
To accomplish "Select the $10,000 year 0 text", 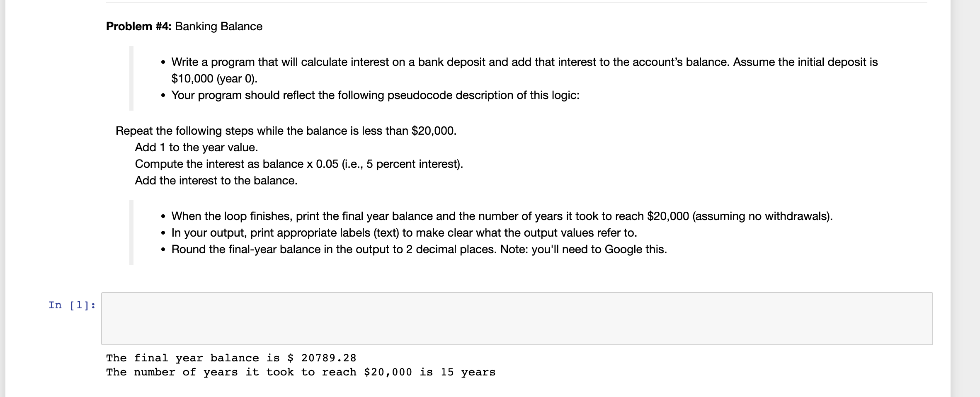I will tap(213, 78).
